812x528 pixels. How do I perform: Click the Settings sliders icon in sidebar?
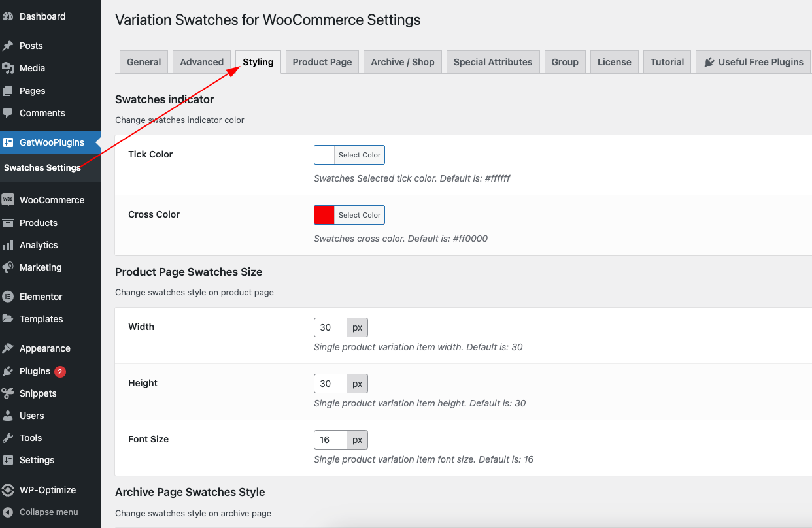coord(8,460)
